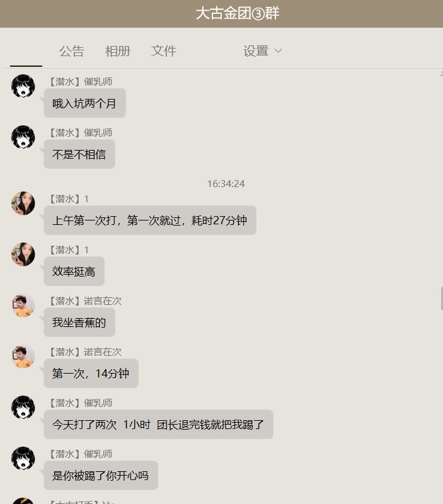Click the avatar next to 效率挺高
Viewport: 443px width, 504px height.
coord(23,255)
